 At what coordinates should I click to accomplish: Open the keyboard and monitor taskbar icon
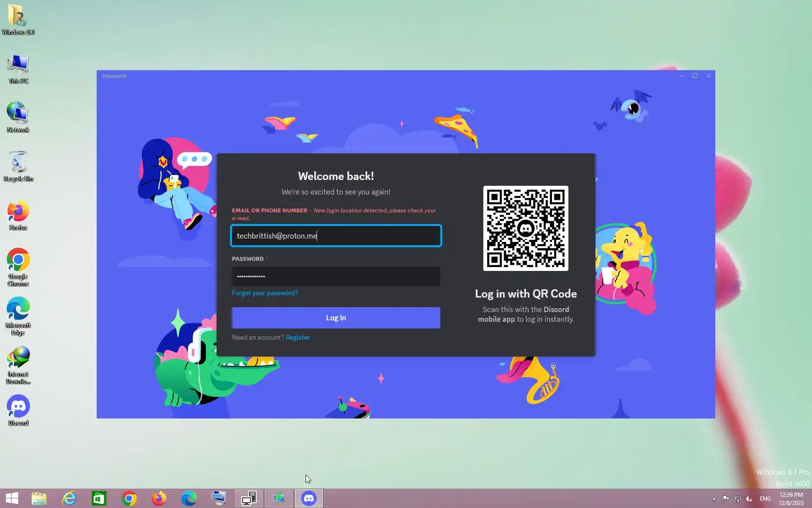218,498
